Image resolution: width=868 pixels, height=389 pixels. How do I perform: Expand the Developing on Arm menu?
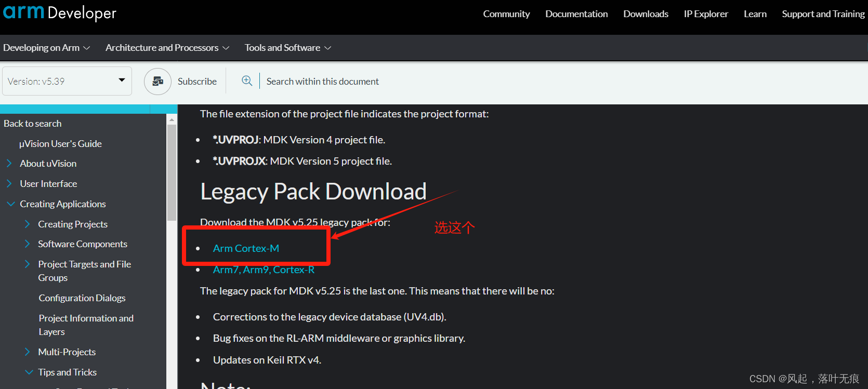point(47,48)
